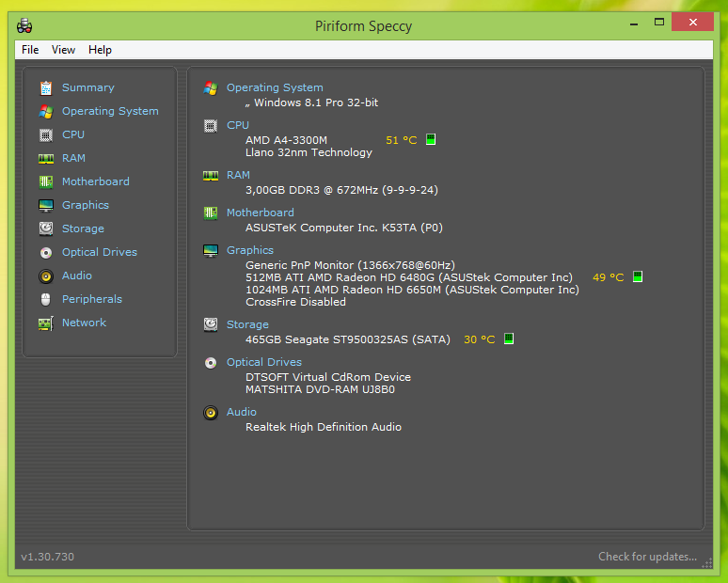Click the Graphics monitor icon in main panel

pos(211,251)
